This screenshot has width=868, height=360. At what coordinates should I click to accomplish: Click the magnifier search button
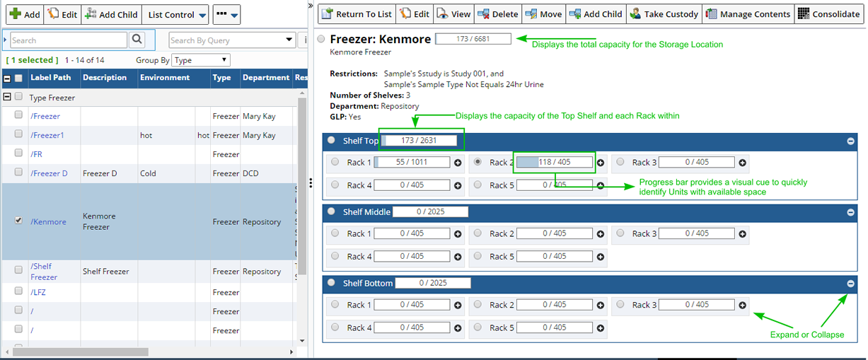137,40
